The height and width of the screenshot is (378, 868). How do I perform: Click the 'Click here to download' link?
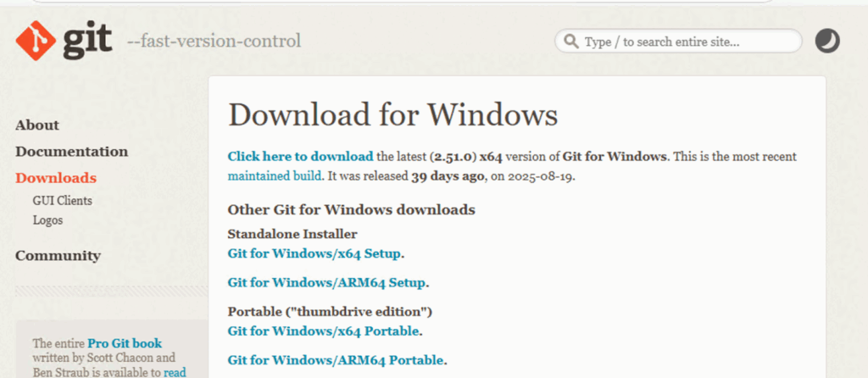pyautogui.click(x=300, y=157)
